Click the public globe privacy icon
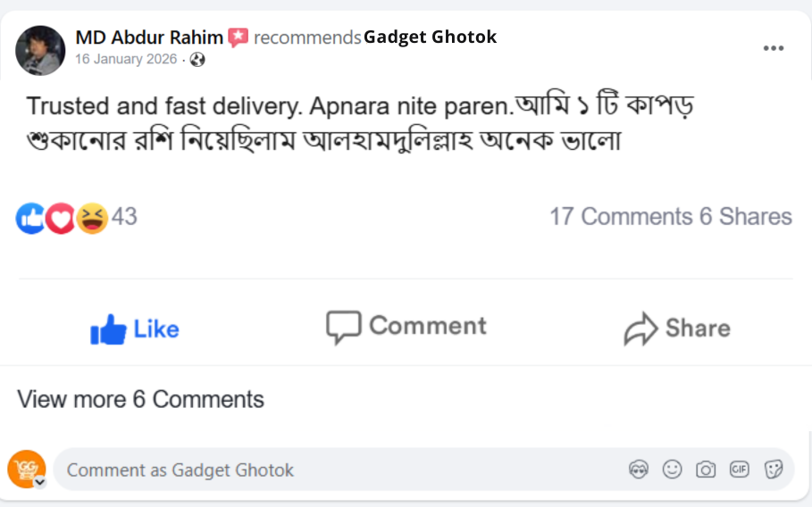812x507 pixels. pyautogui.click(x=197, y=60)
